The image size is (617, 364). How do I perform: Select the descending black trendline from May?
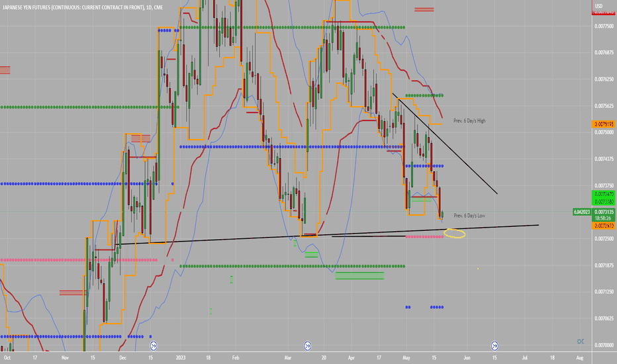445,143
